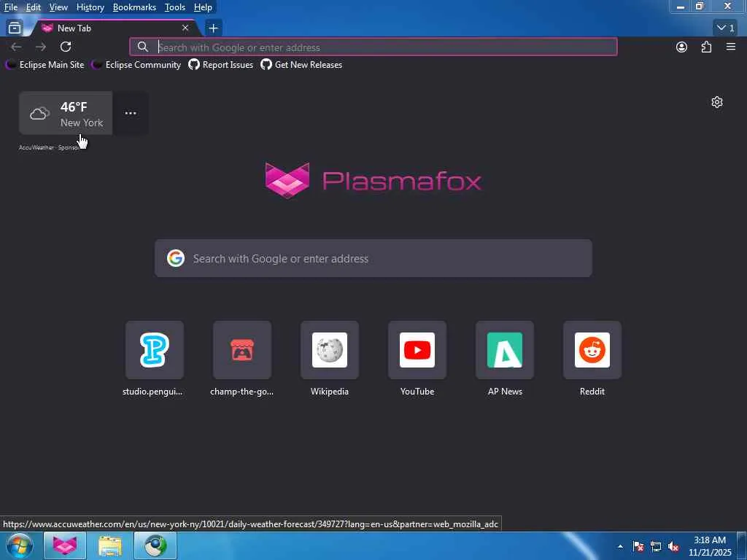The image size is (747, 560).
Task: Open network tray icon
Action: pyautogui.click(x=656, y=546)
